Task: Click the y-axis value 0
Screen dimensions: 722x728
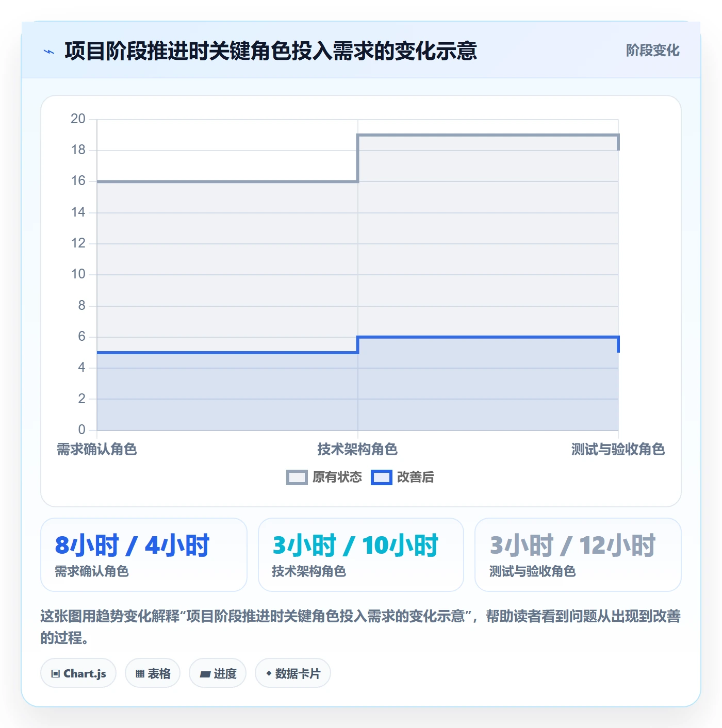Action: (81, 429)
